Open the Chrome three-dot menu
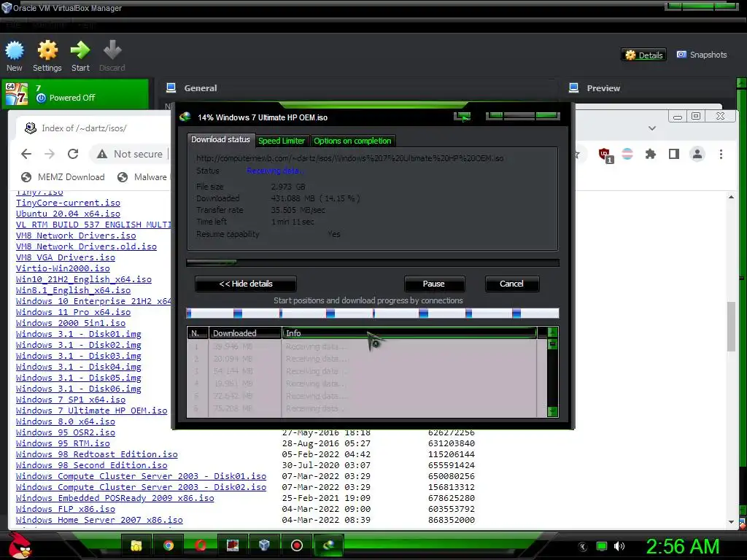 point(721,154)
